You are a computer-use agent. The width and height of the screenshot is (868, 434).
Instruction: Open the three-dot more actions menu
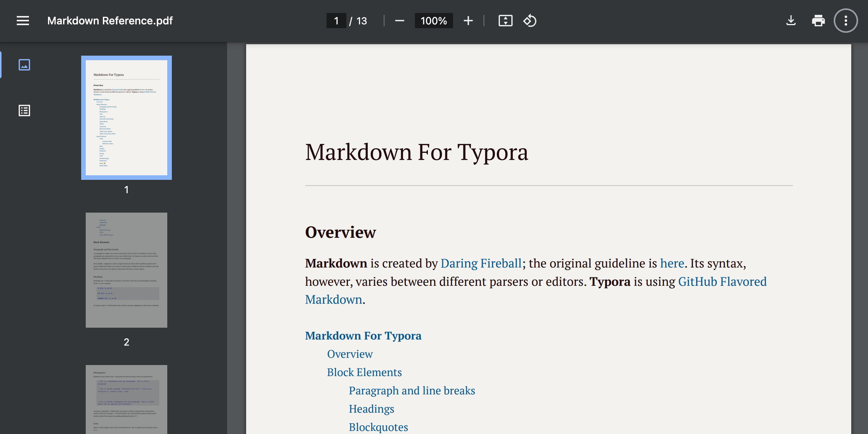tap(846, 21)
